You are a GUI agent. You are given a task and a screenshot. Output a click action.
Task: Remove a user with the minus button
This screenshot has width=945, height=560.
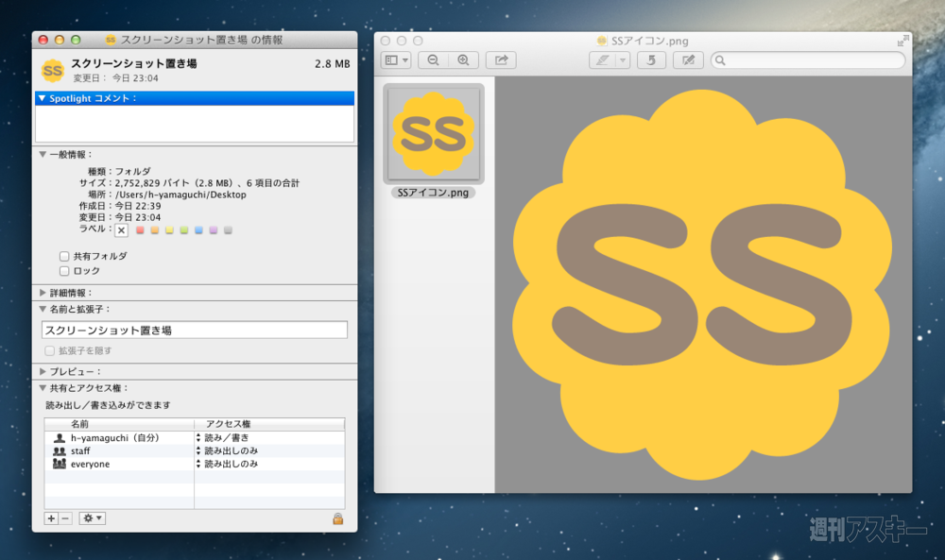(x=66, y=518)
